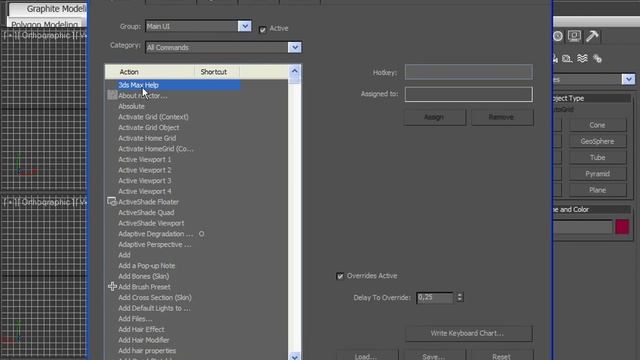The height and width of the screenshot is (360, 640).
Task: Click the About reactor row icon
Action: [112, 95]
